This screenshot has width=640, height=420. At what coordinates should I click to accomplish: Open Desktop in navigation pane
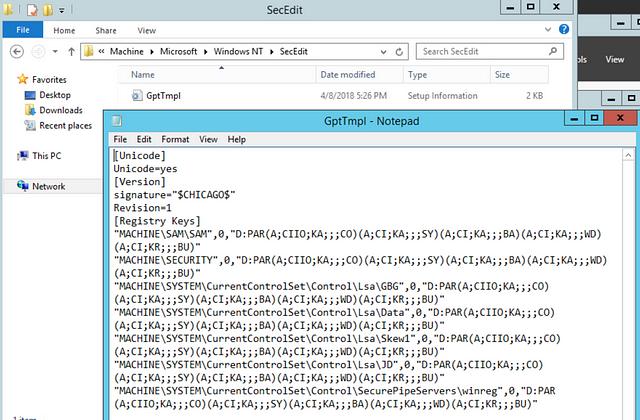tap(55, 95)
